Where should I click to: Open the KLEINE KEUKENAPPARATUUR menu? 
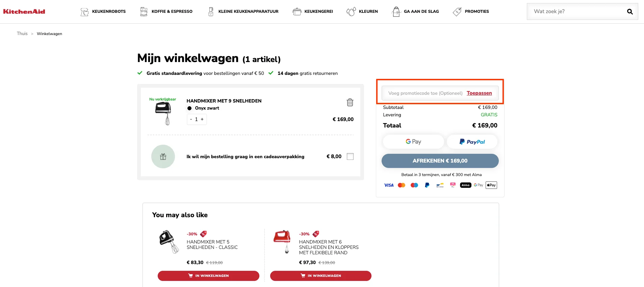point(211,11)
